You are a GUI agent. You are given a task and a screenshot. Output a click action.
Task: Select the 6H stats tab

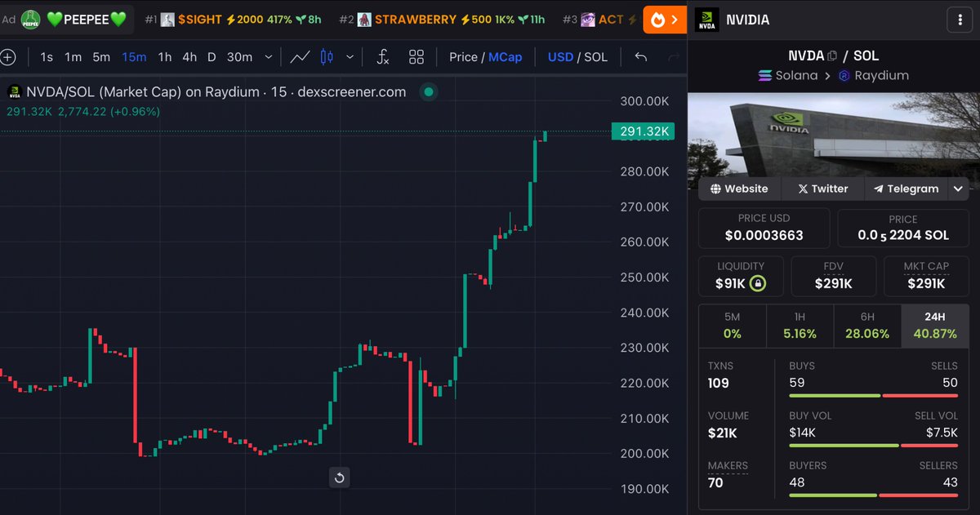(867, 326)
